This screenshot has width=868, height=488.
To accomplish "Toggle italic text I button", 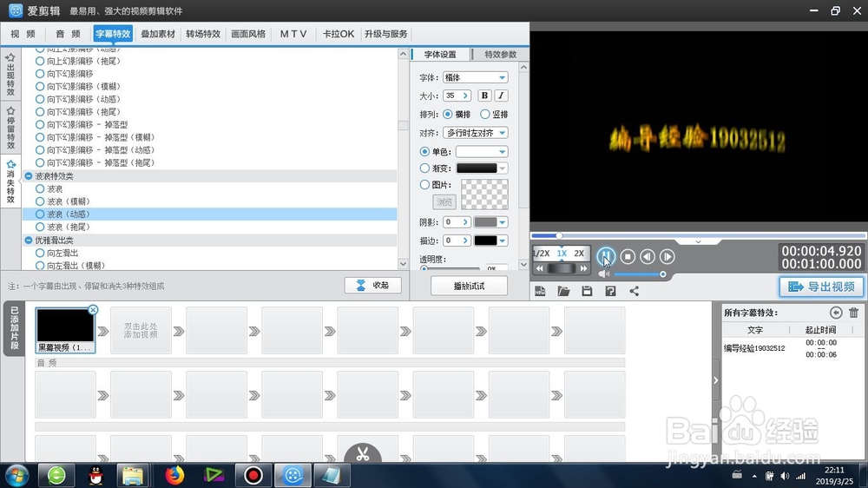I will pos(501,96).
